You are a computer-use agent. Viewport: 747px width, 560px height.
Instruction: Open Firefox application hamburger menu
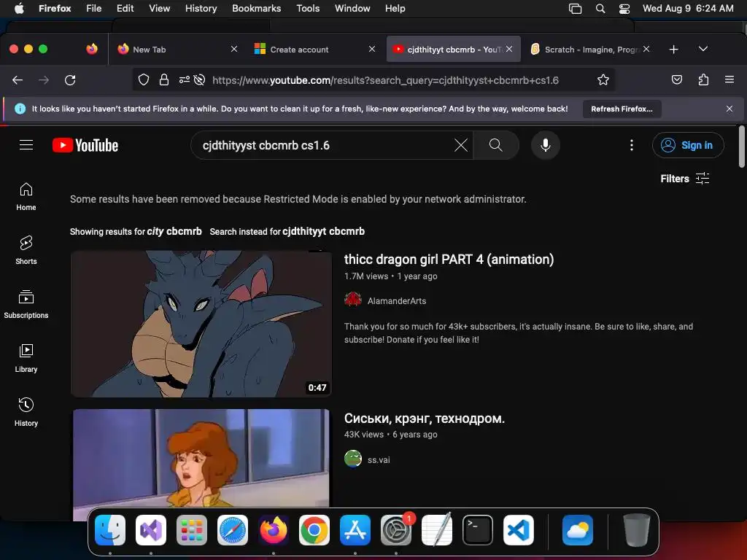(x=729, y=80)
